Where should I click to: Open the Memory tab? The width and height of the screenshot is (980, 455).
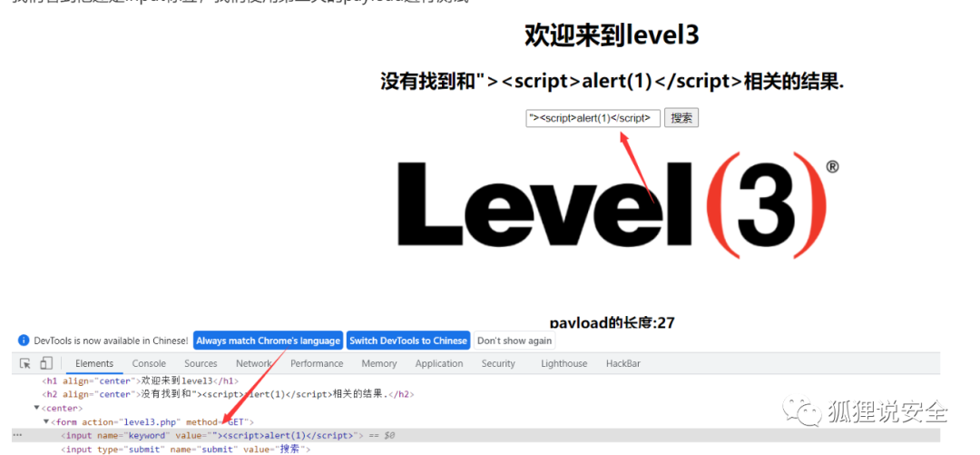pos(378,363)
